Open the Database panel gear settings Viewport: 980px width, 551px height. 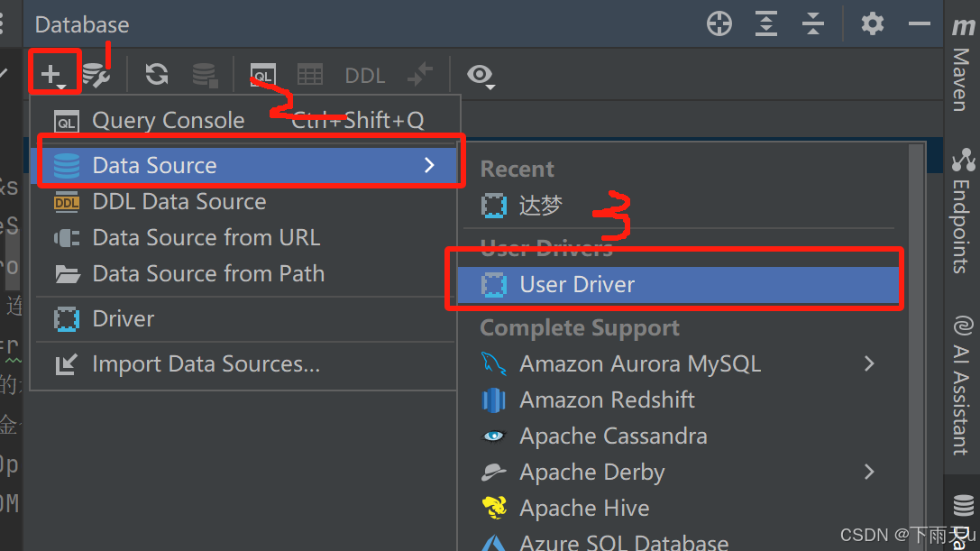[872, 23]
